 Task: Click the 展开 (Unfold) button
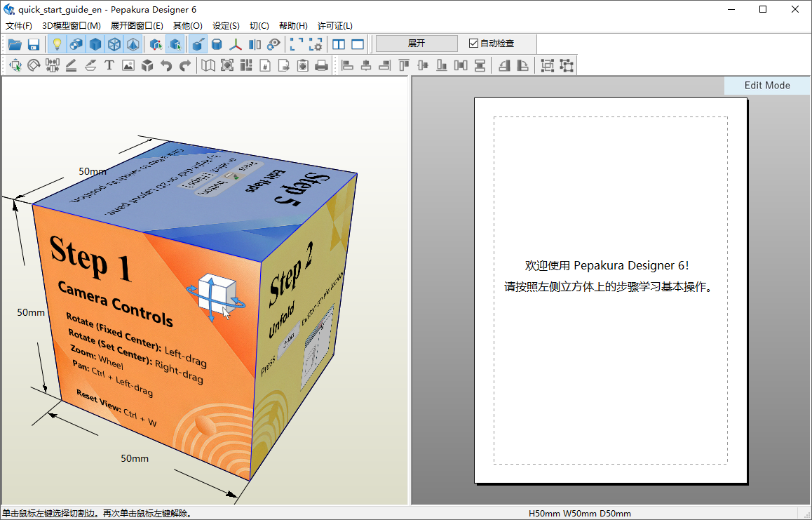[x=416, y=43]
